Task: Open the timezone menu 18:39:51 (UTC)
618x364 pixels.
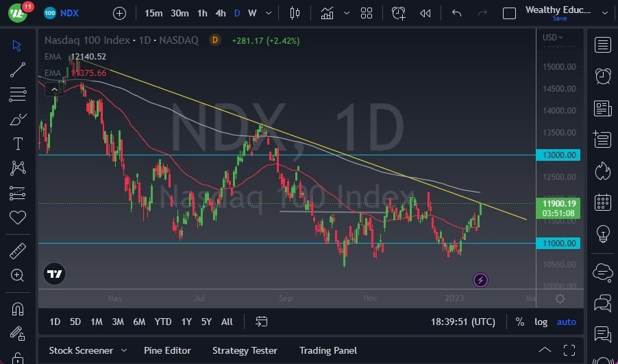Action: tap(462, 322)
